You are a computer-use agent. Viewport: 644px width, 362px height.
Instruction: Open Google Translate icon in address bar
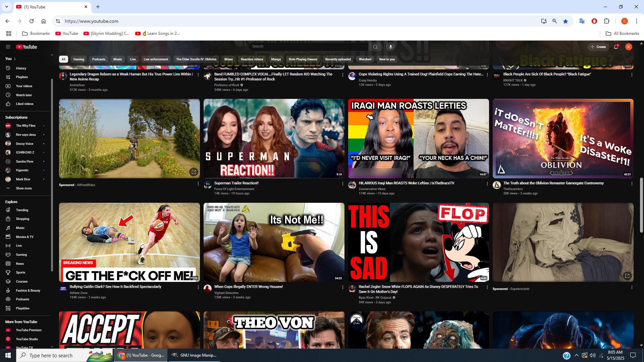(582, 21)
